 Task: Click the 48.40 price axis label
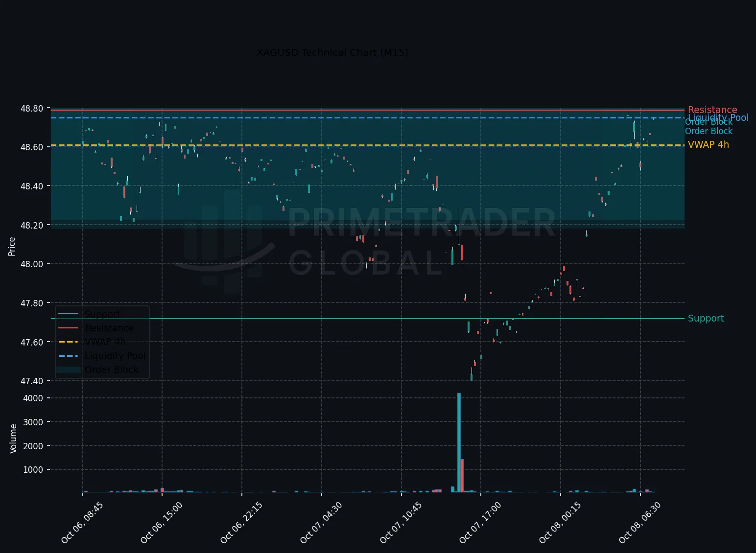(32, 186)
